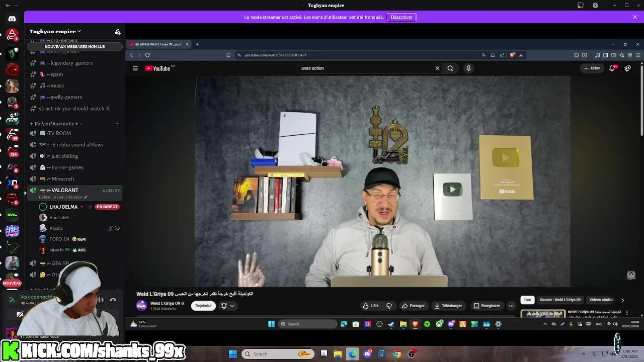Image resolution: width=644 pixels, height=362 pixels.
Task: Click the EN DIRECT live badge
Action: (x=107, y=207)
